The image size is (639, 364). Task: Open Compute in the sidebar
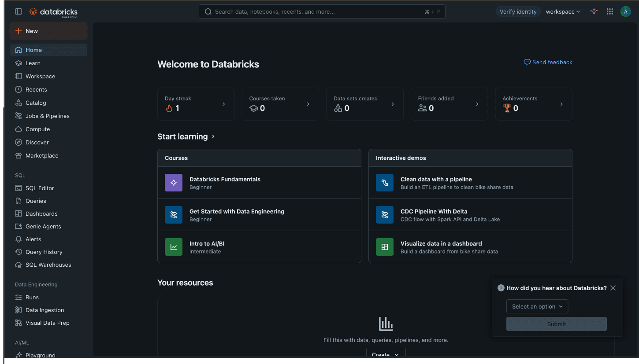pos(48,129)
